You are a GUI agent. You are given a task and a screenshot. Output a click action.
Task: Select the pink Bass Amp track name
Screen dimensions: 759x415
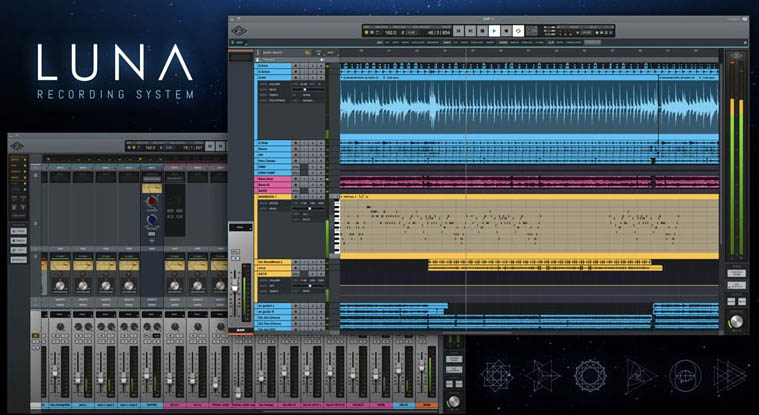(x=273, y=179)
